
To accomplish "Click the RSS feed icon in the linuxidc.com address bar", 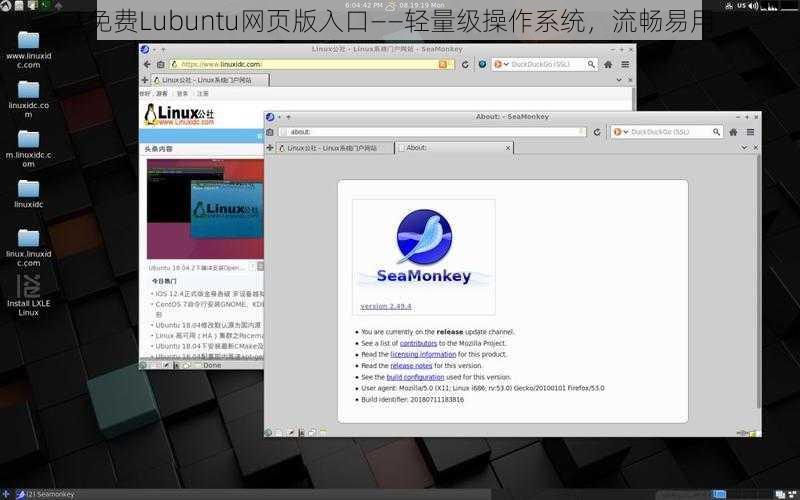I will [443, 64].
